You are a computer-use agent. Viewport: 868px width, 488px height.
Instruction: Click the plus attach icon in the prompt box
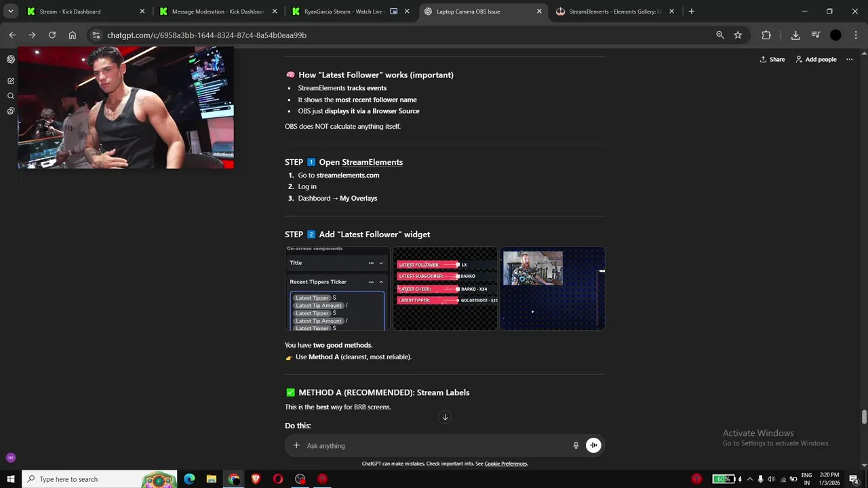(296, 445)
